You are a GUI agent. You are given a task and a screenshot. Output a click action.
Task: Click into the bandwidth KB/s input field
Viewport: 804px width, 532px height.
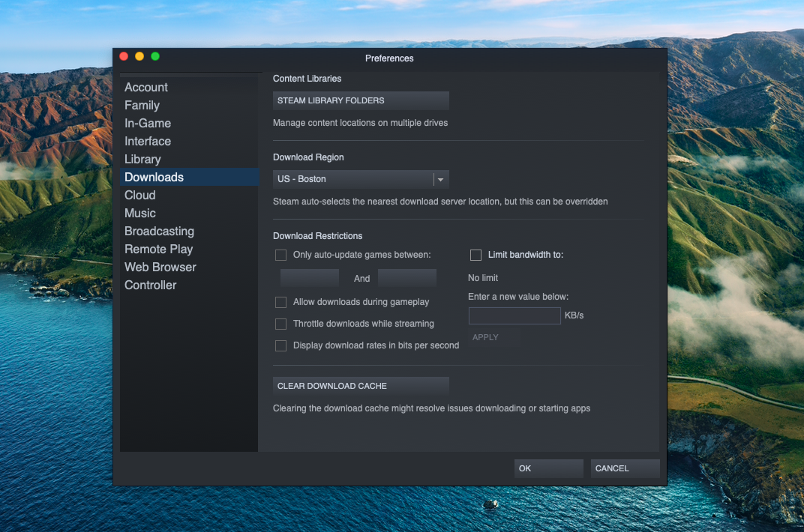click(514, 315)
